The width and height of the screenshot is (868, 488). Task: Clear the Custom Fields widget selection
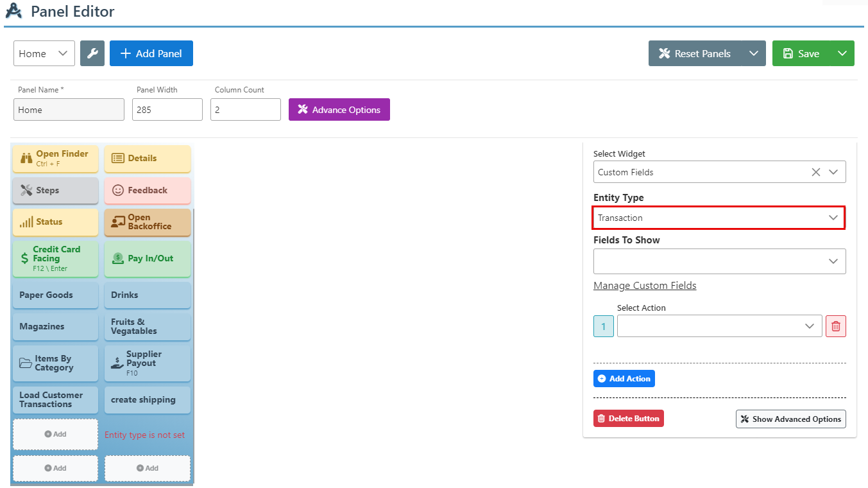815,172
